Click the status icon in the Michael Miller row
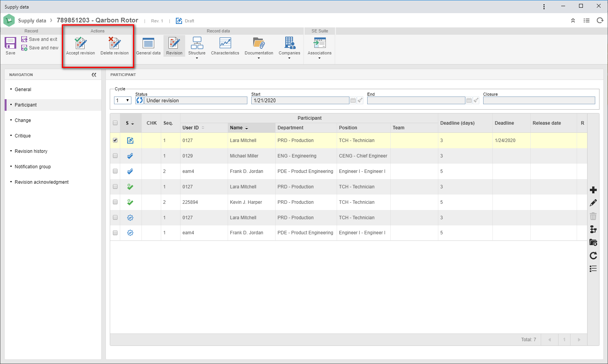Viewport: 608px width, 364px height. tap(130, 156)
